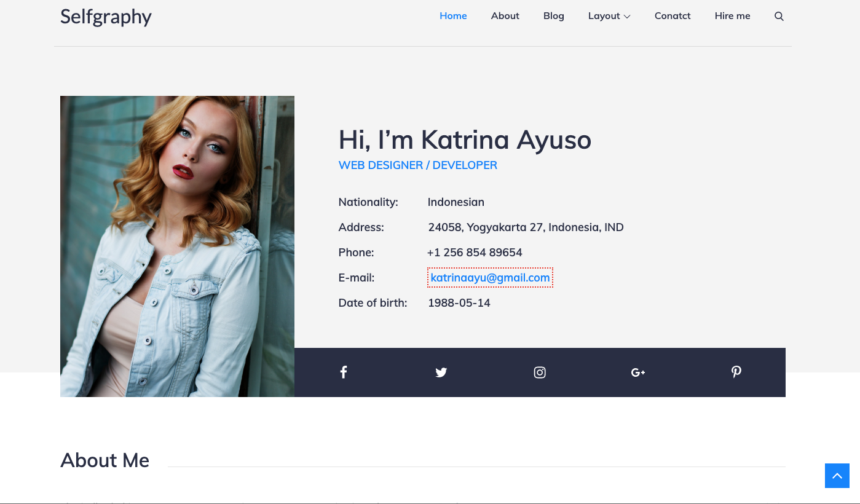Viewport: 860px width, 504px height.
Task: Click the Web Designer / Developer subtitle
Action: [417, 165]
